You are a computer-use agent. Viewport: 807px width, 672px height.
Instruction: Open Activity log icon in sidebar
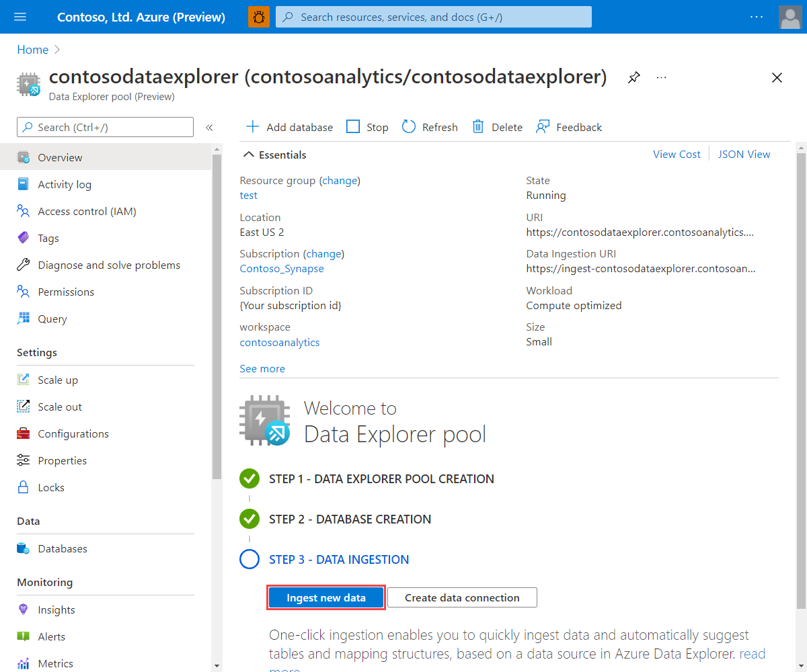24,184
